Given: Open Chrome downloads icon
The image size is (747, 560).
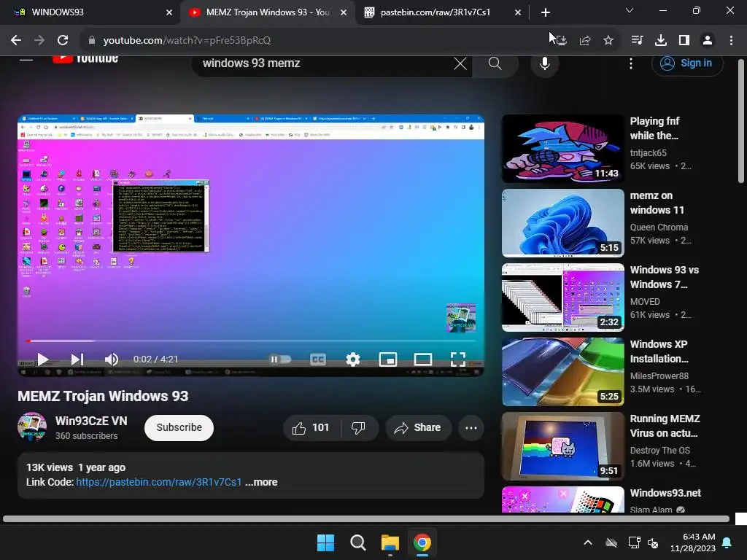Looking at the screenshot, I should tap(661, 41).
